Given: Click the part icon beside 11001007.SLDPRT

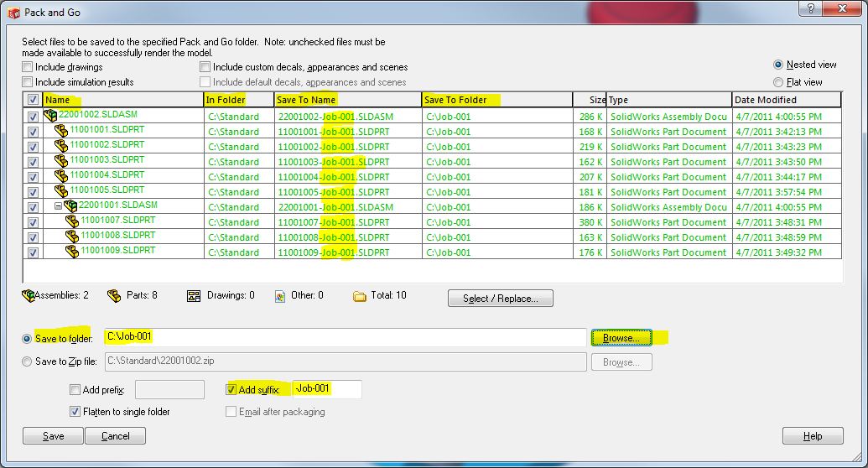Looking at the screenshot, I should (72, 221).
